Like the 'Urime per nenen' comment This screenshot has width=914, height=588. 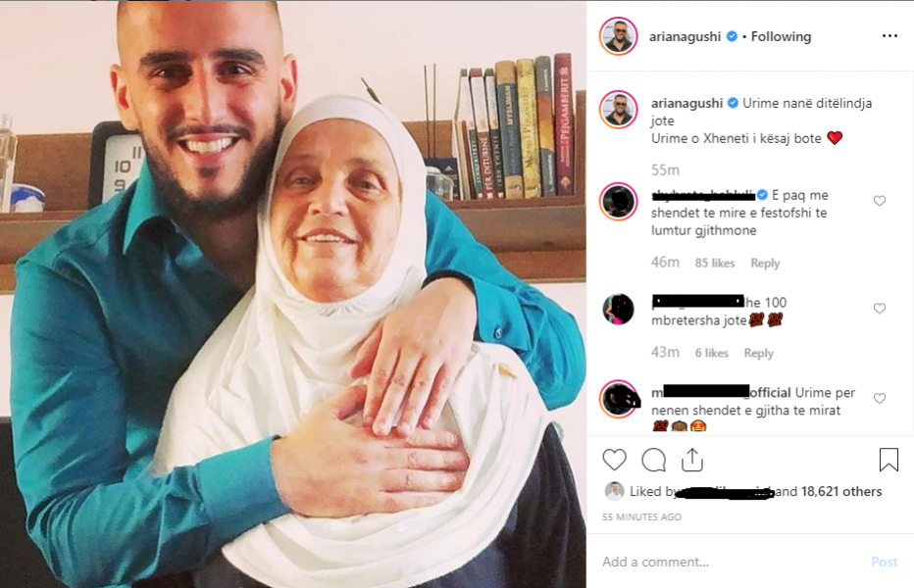click(880, 399)
